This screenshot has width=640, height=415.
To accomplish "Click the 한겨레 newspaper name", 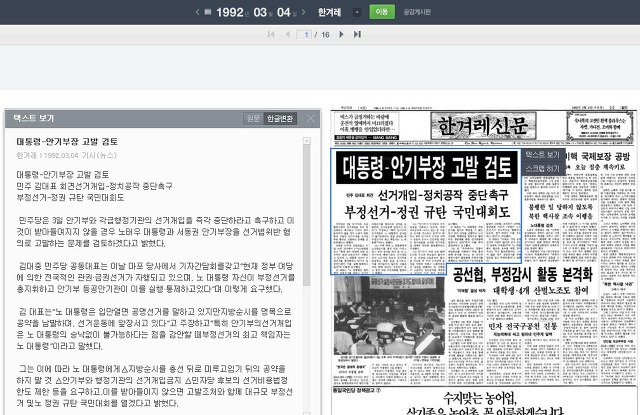I will point(329,12).
